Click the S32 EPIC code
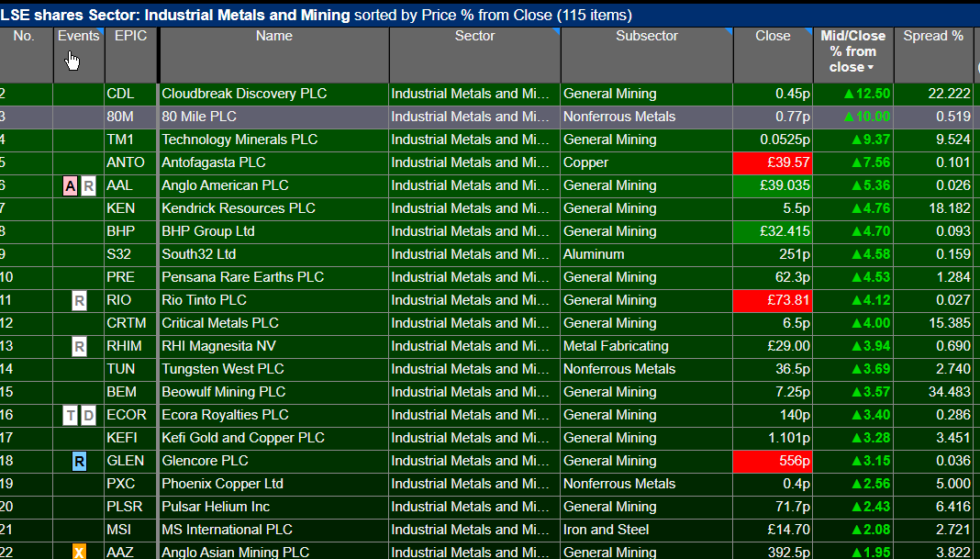Viewport: 980px width, 559px height. click(119, 254)
